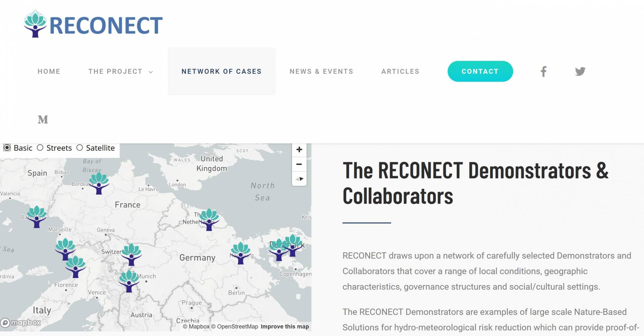
Task: Click the France country label
Action: point(127,205)
